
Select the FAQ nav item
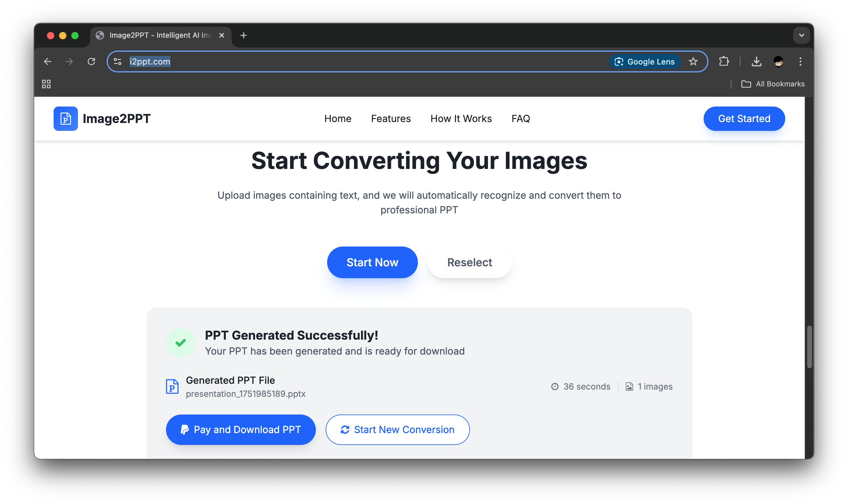pyautogui.click(x=520, y=118)
